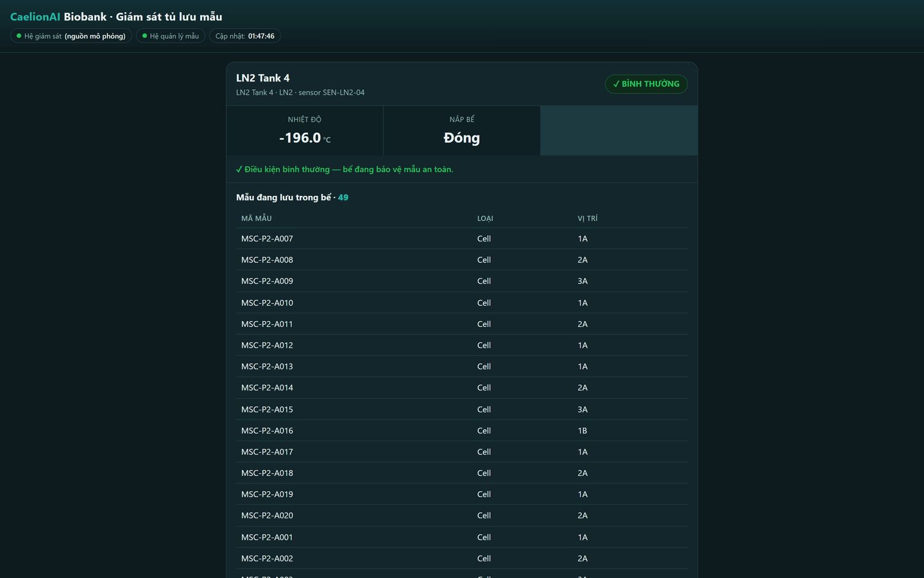
Task: Click the sensor SEN-LN2-04 subtitle
Action: (x=331, y=92)
